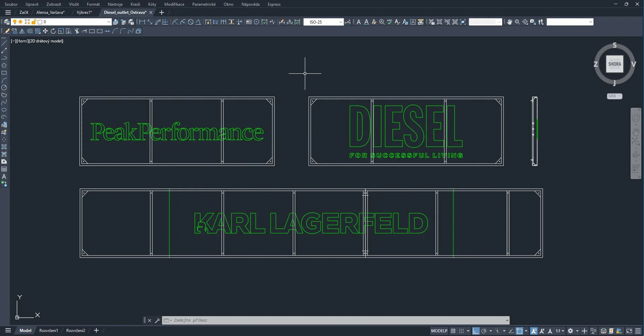644x336 pixels.
Task: Add new layout with plus button
Action: click(96, 331)
